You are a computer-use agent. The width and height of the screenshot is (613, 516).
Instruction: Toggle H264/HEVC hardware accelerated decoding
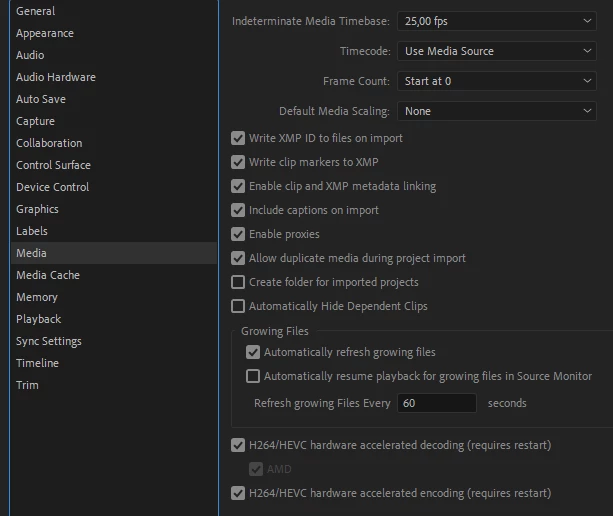click(x=238, y=445)
